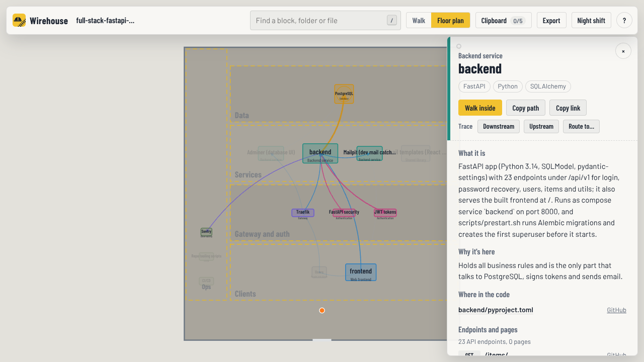Select the PostgreSQL database block
Viewport: 644px width, 362px height.
pyautogui.click(x=344, y=94)
